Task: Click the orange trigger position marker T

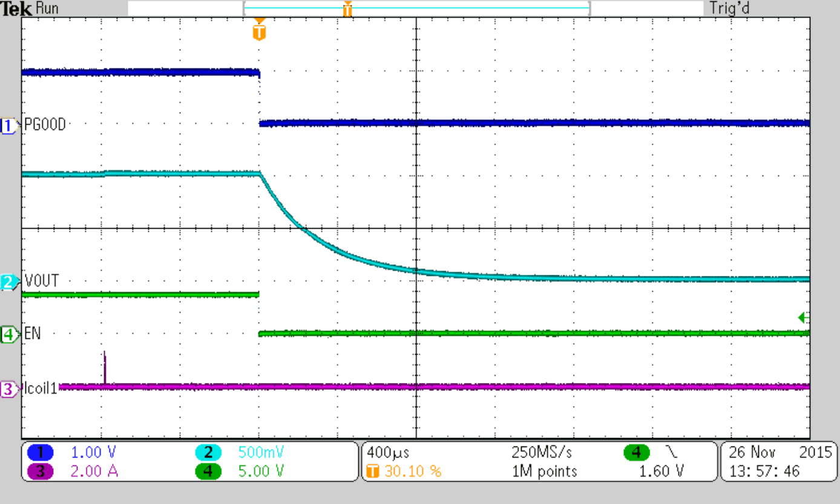Action: [259, 30]
